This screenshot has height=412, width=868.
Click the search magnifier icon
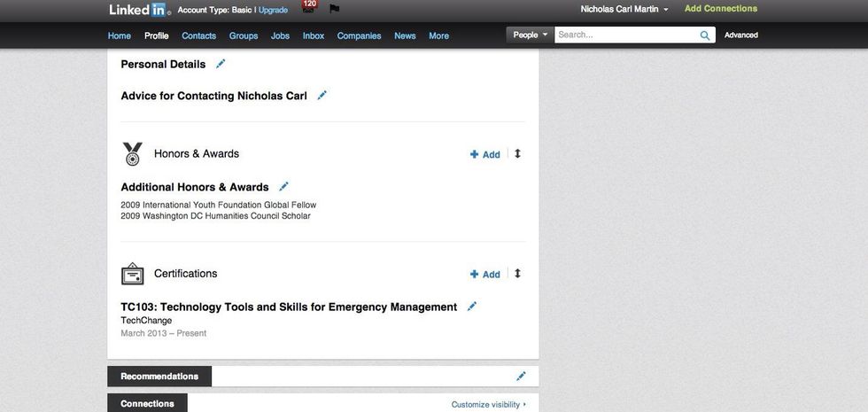point(705,35)
